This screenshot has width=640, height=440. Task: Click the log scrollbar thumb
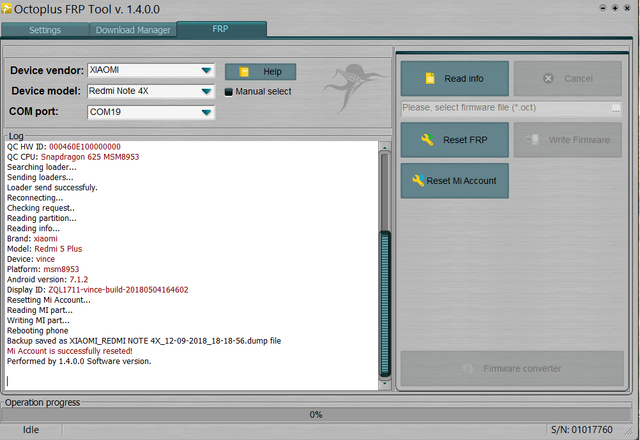[384, 304]
